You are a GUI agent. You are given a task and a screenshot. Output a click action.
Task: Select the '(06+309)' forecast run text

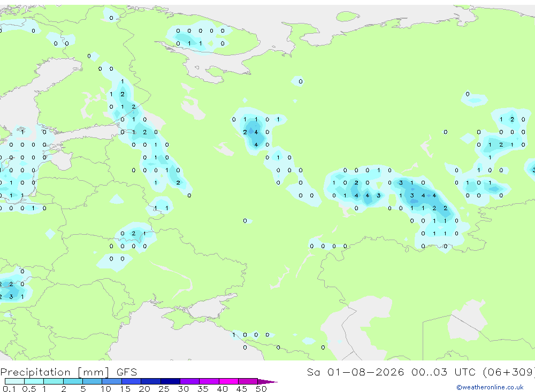[x=509, y=372]
